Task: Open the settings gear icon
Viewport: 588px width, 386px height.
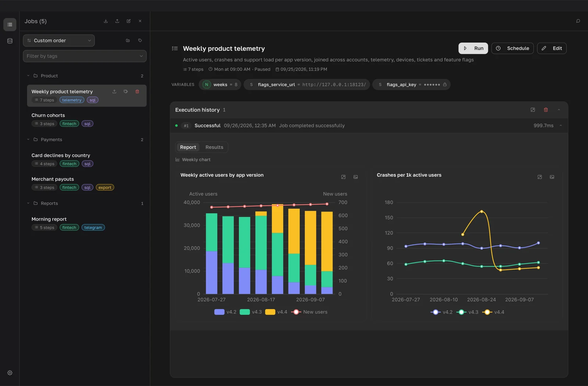Action: point(10,373)
